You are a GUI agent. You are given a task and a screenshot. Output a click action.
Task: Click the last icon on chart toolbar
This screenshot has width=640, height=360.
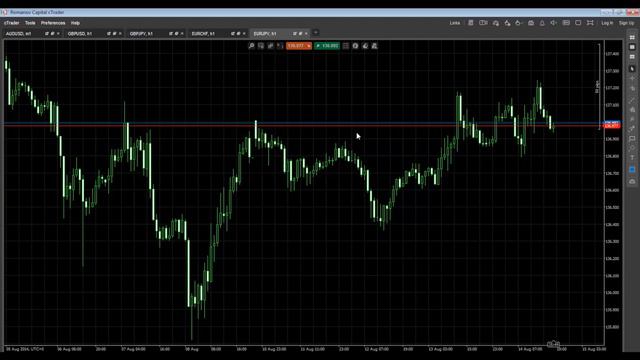coord(374,46)
